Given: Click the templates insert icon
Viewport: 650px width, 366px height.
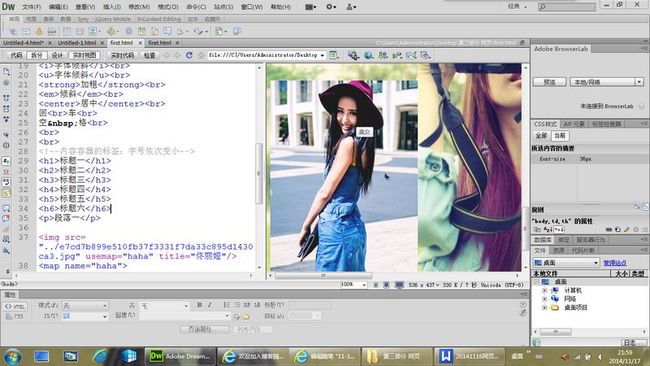Looking at the screenshot, I should (220, 31).
